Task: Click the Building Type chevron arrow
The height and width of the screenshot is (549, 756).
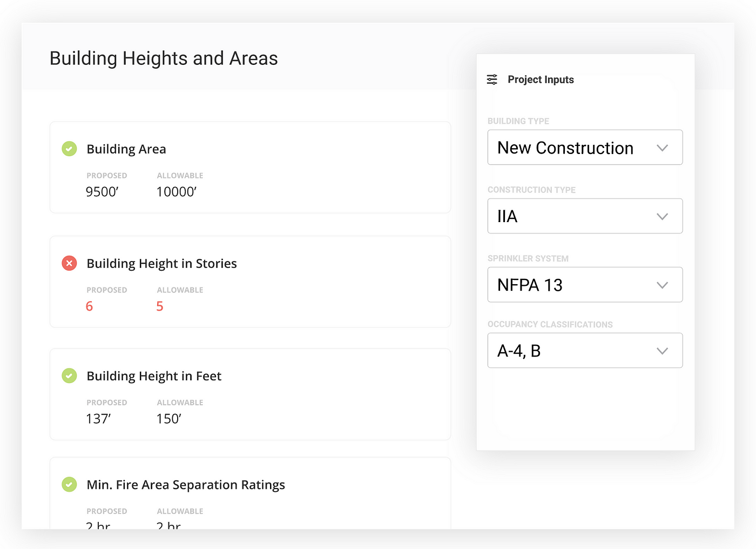Action: click(x=662, y=148)
